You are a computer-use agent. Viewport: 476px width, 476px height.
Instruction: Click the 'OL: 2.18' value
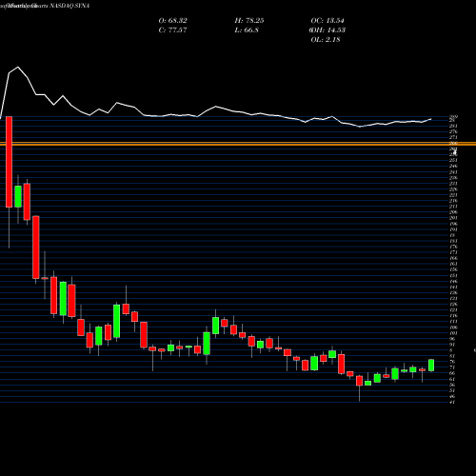(326, 40)
